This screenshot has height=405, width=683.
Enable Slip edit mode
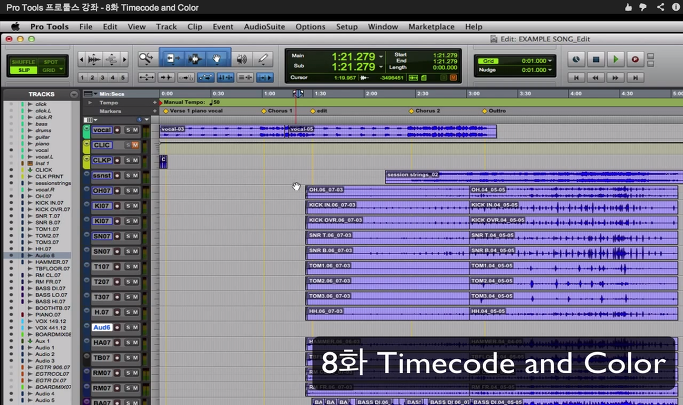(x=24, y=70)
